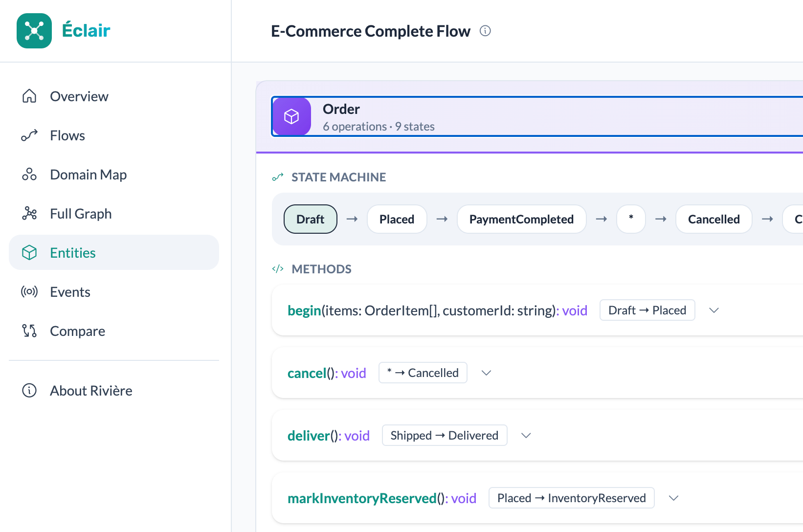Click the Compare branches icon
Image resolution: width=803 pixels, height=532 pixels.
[x=29, y=331]
